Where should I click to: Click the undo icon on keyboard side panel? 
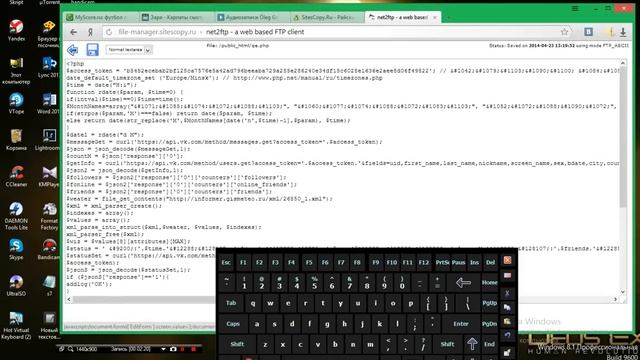pos(507,335)
